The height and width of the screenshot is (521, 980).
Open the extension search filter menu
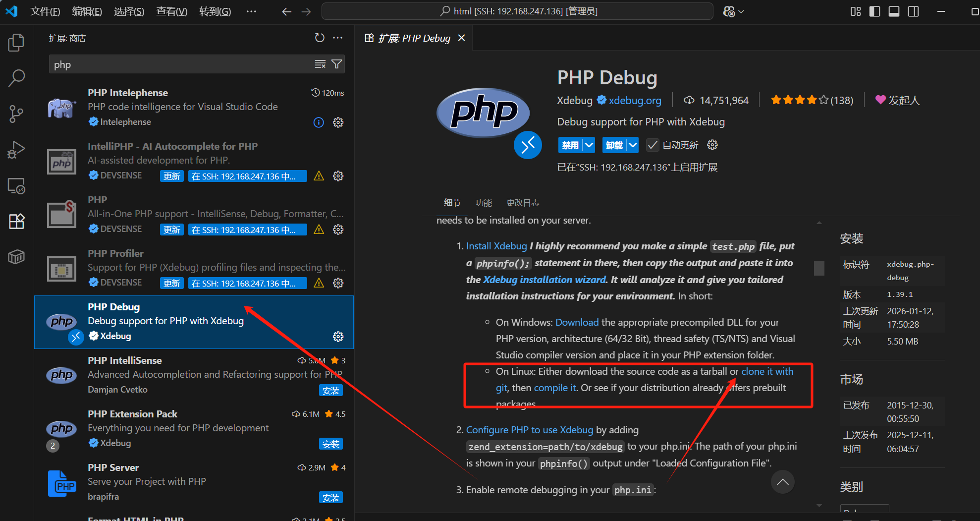coord(337,64)
